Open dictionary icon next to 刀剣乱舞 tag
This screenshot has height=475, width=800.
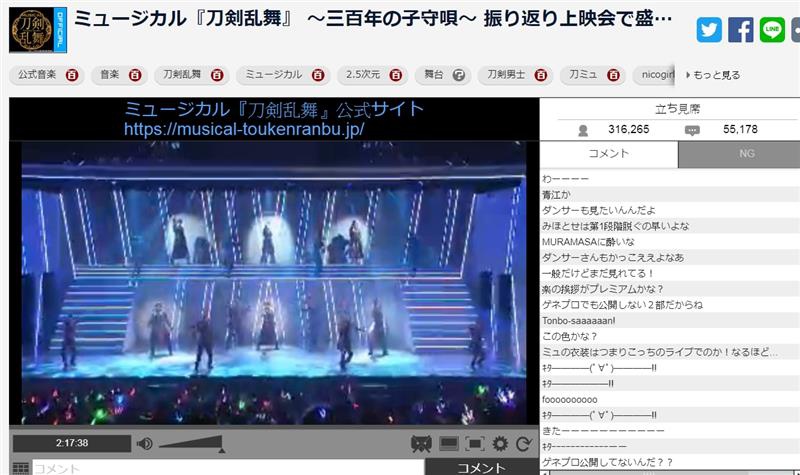point(217,75)
